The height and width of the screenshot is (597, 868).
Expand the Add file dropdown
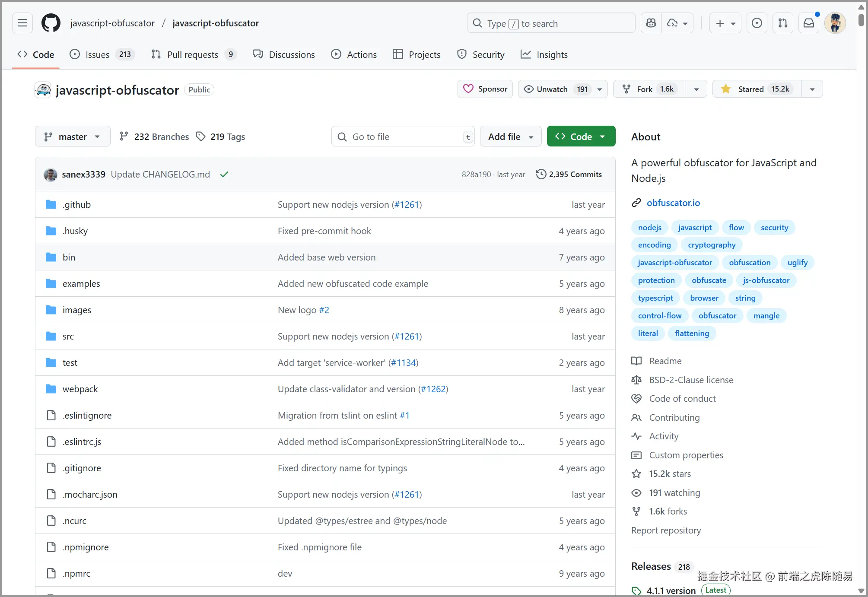(510, 137)
